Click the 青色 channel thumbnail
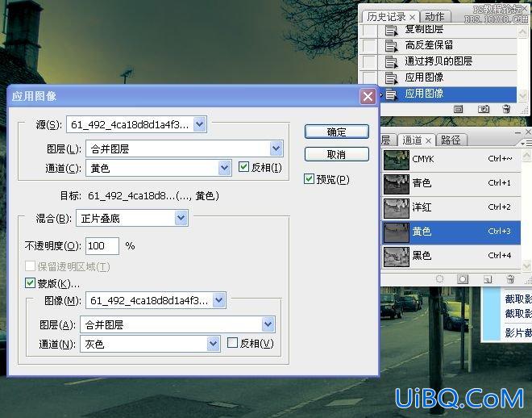The image size is (532, 418). (397, 184)
